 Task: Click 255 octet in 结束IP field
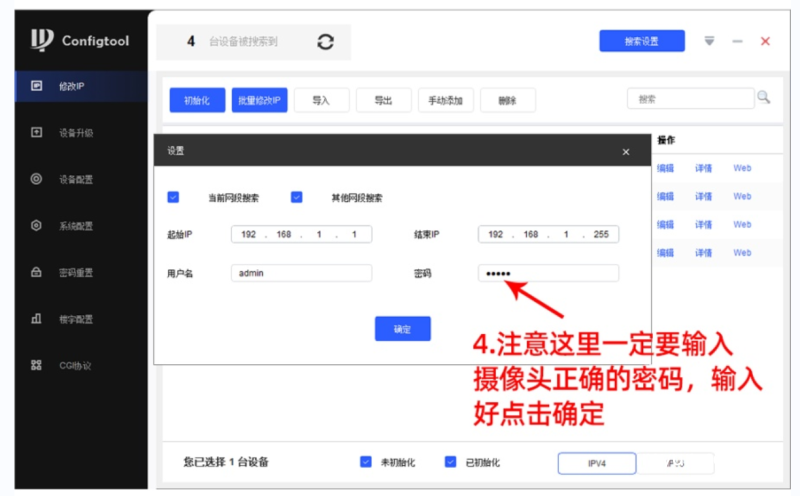(601, 234)
